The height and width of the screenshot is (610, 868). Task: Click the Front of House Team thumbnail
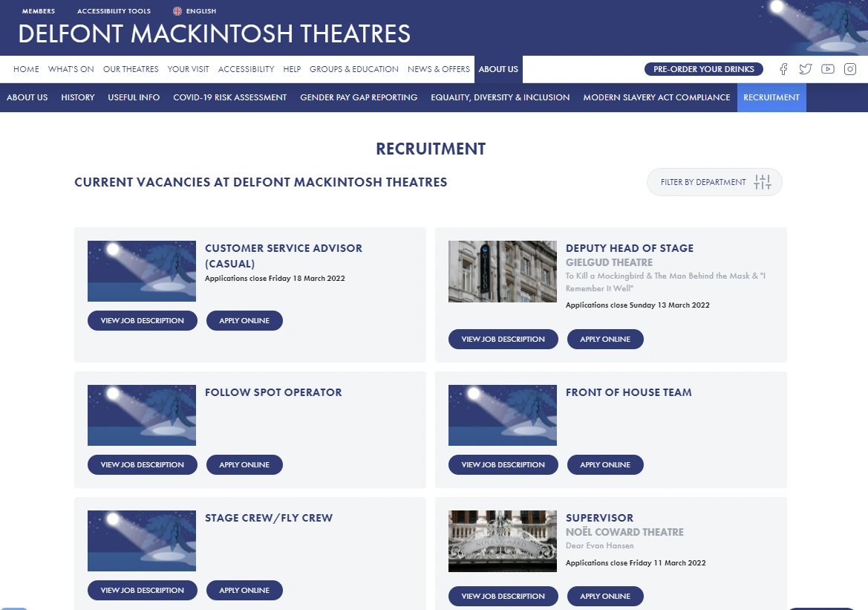[503, 415]
